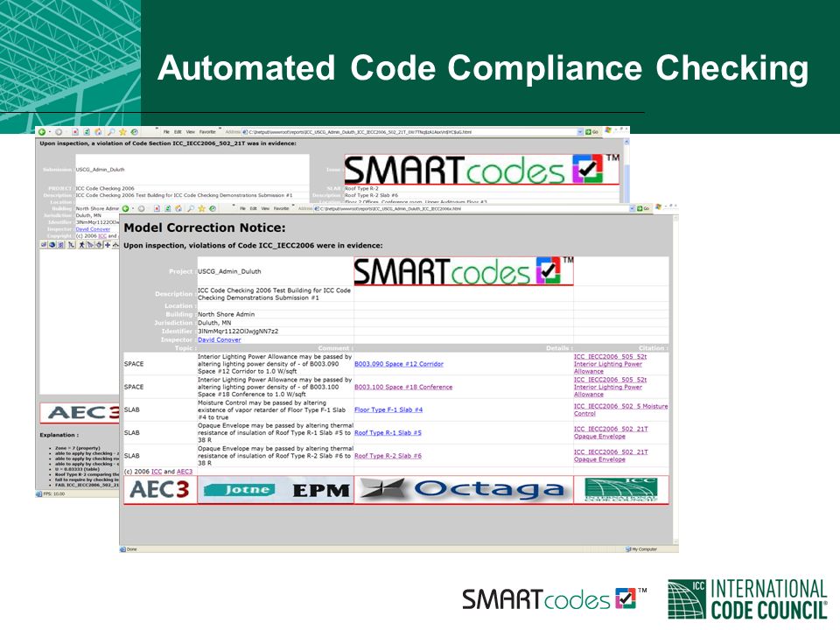Image resolution: width=840 pixels, height=630 pixels.
Task: Select the first tool in model viewer toolbar
Action: [44, 245]
